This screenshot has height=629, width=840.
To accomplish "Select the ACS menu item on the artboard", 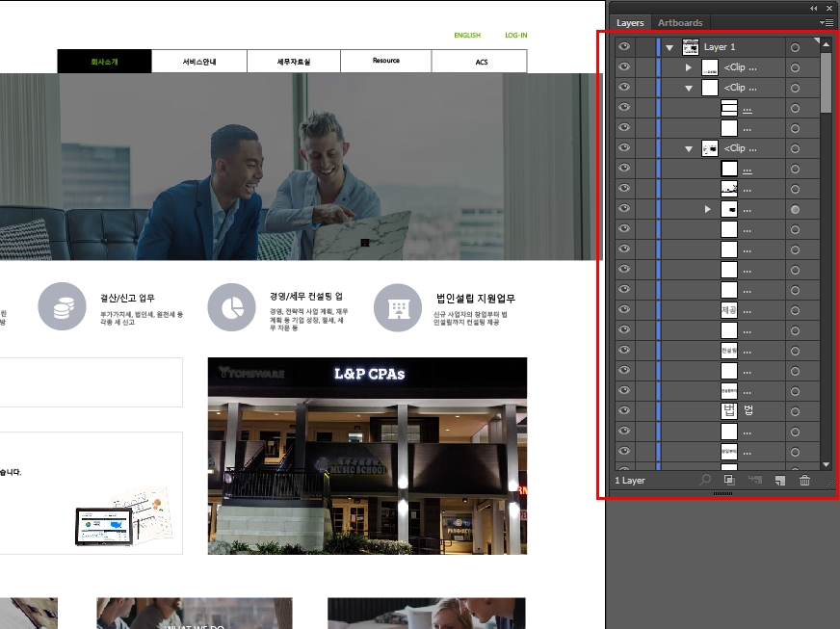I will tap(482, 62).
